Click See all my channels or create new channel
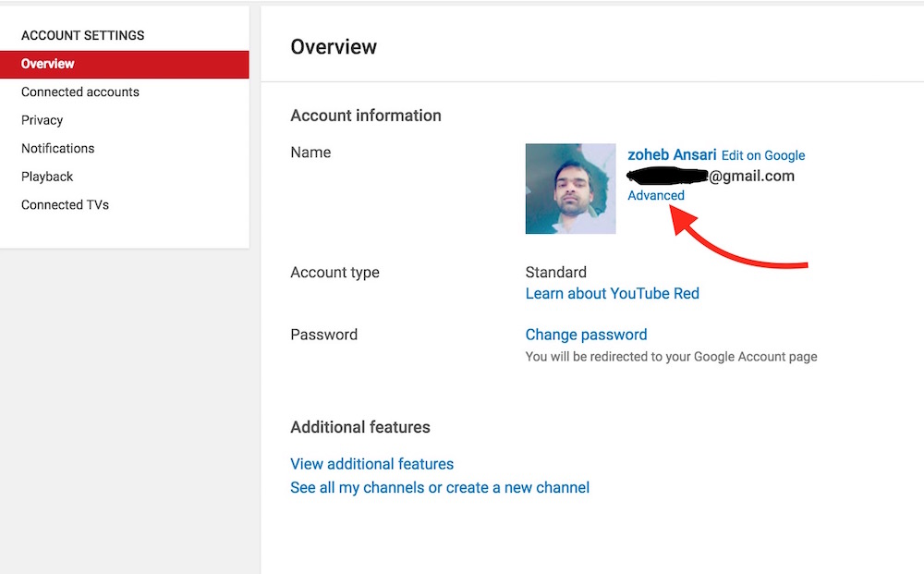 [440, 488]
